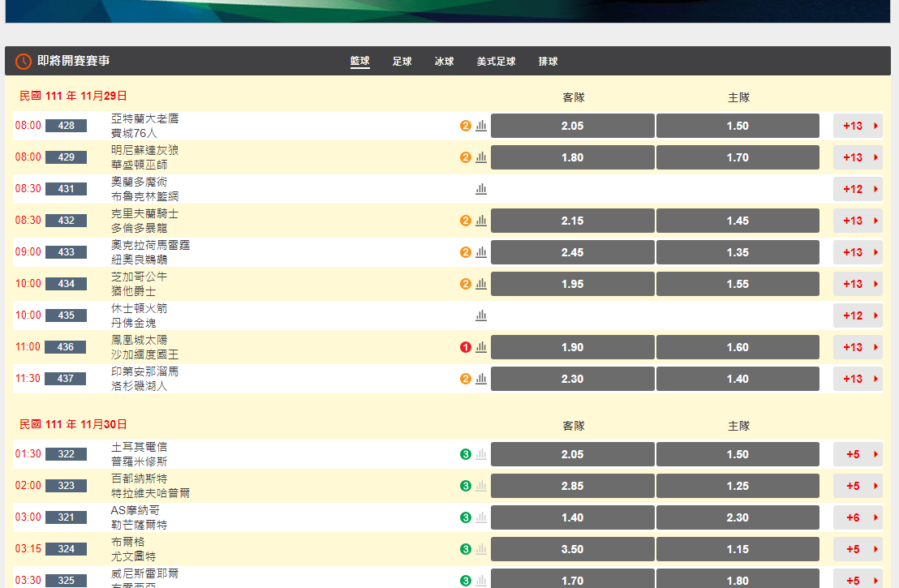Open statistics chart icon for game 428
Screen dimensions: 899x588
click(481, 126)
